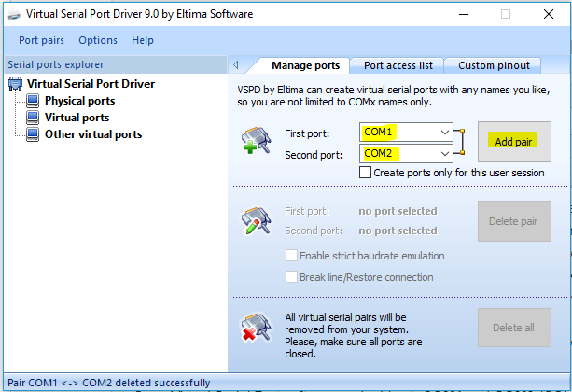Enable Create ports only for this user session
Screen dimensions: 572x392
click(x=365, y=173)
